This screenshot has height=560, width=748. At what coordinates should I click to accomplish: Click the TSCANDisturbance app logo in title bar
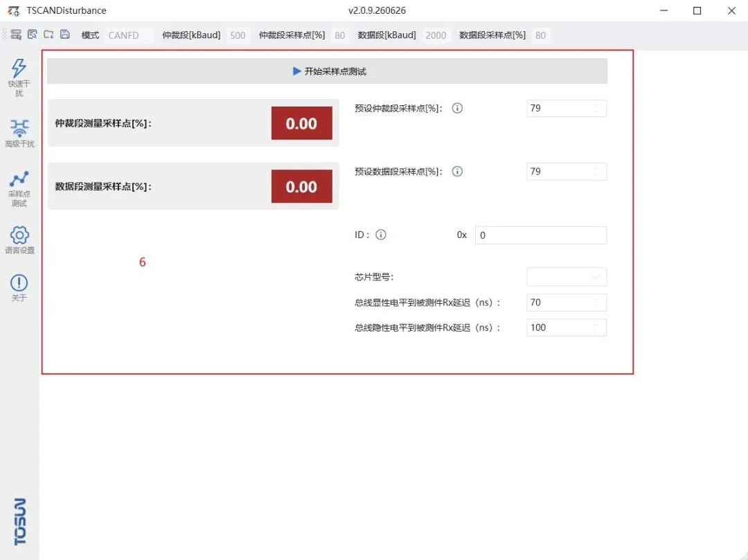[x=14, y=10]
